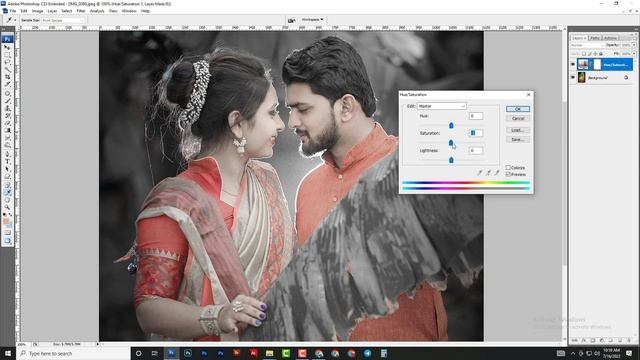Open the Sample Size dropdown
The height and width of the screenshot is (360, 640).
(x=62, y=20)
